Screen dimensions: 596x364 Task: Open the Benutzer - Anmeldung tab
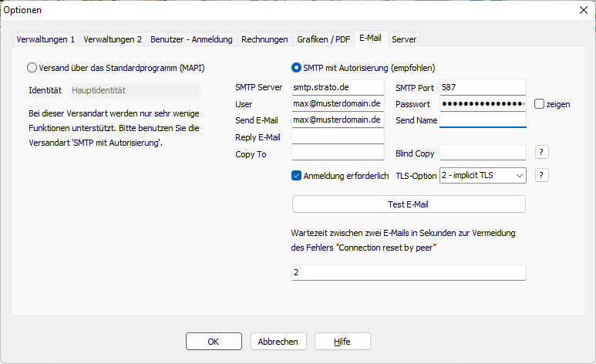(x=193, y=39)
